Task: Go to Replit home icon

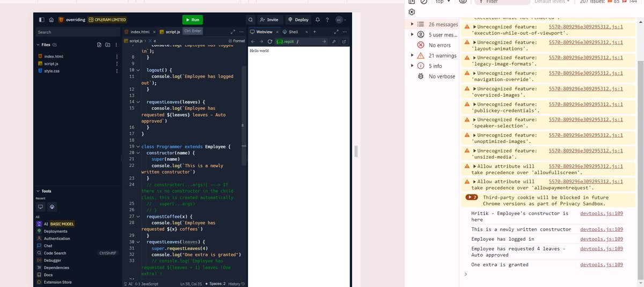Action: (x=51, y=20)
